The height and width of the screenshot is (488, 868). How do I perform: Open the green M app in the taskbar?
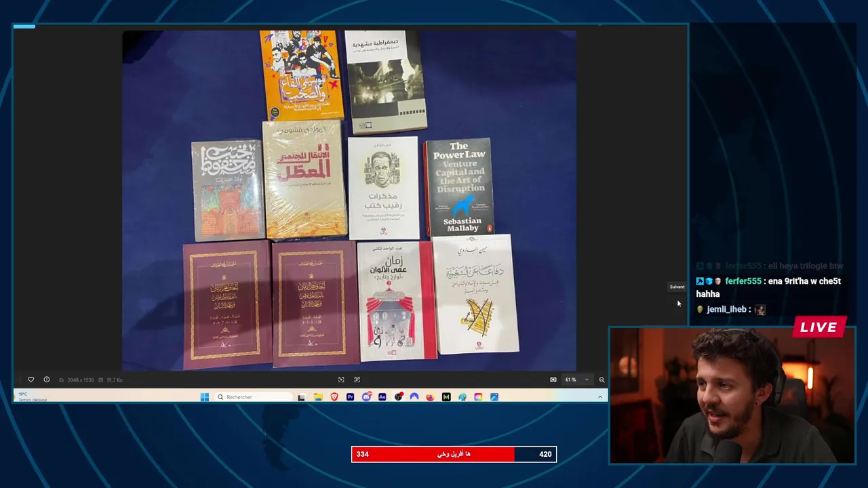pyautogui.click(x=446, y=397)
